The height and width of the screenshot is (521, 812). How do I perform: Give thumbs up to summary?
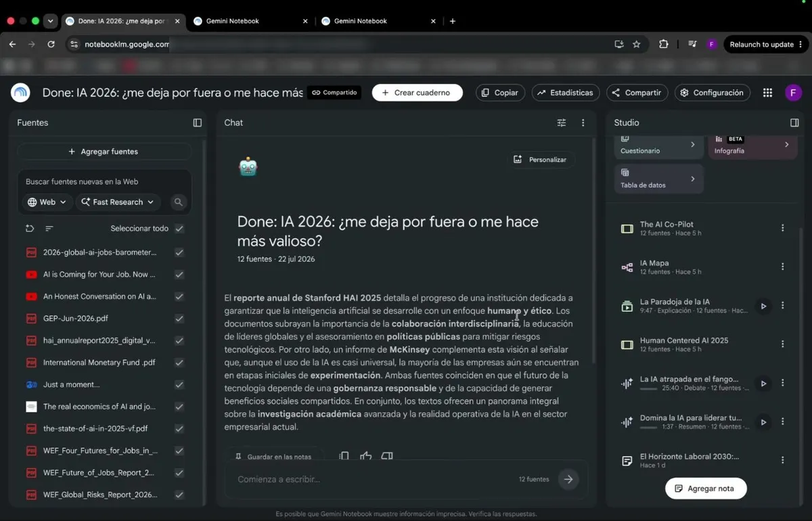(366, 456)
